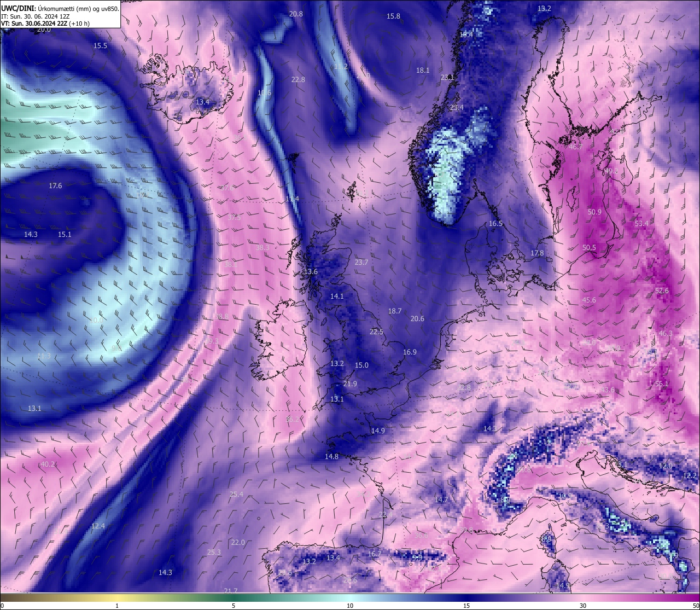This screenshot has width=700, height=610.
Task: Click the initial time line 'IT: Sun. 30. 06. 2024 12Z'
Action: [x=36, y=16]
